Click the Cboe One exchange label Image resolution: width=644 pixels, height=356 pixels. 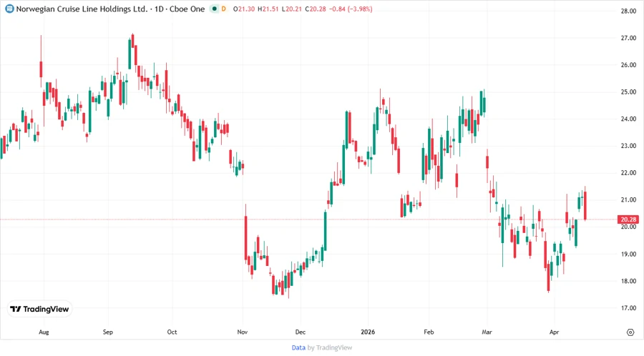(x=187, y=9)
